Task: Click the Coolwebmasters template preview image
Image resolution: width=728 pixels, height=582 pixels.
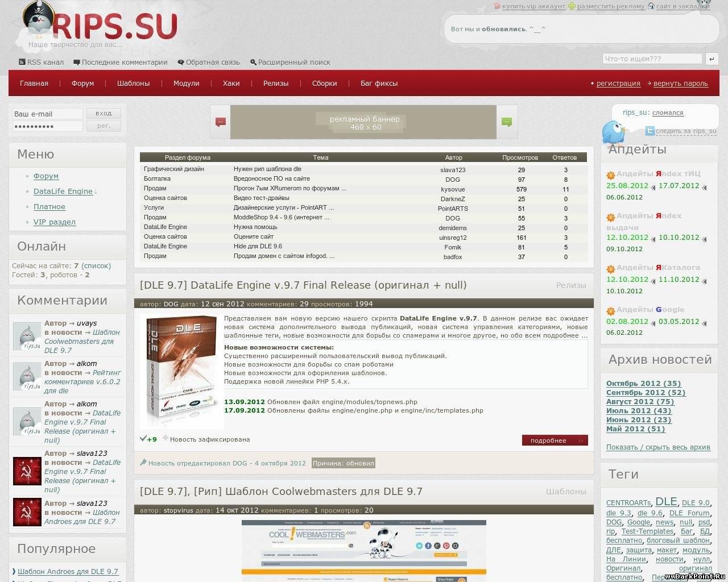Action: pos(364,551)
